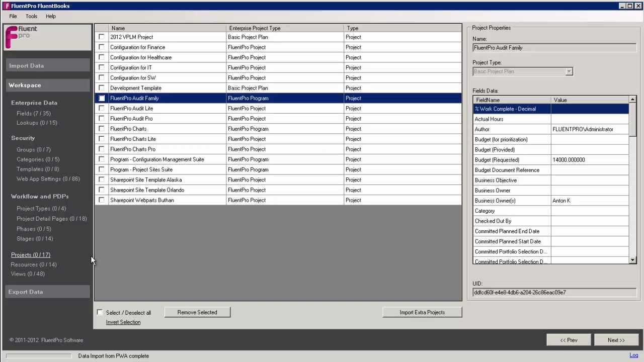Click the Value column header
644x362 pixels.
(590, 100)
